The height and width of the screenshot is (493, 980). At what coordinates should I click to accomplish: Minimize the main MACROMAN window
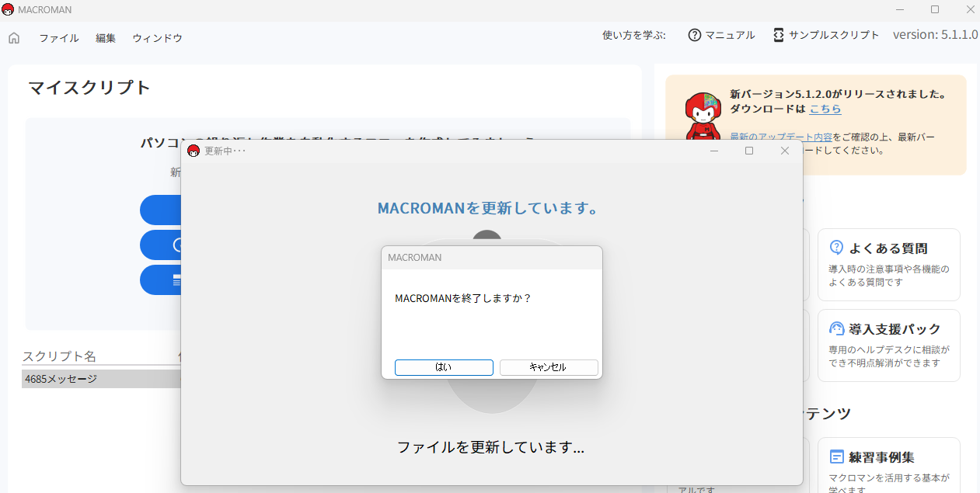[x=900, y=9]
